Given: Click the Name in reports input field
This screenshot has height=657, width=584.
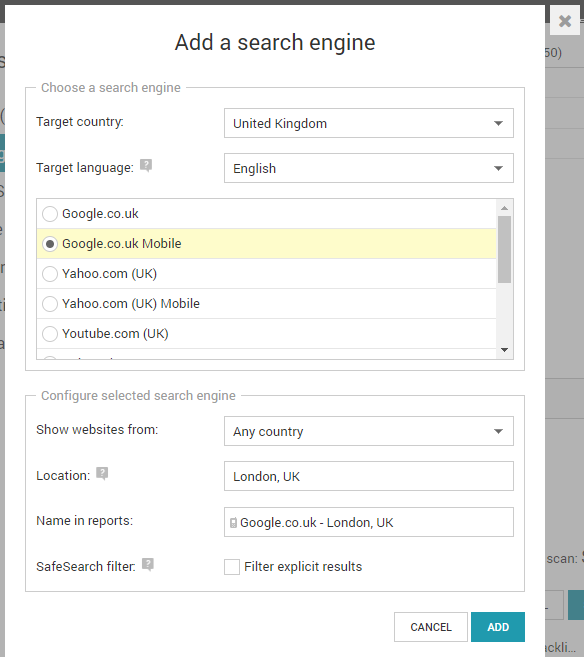Looking at the screenshot, I should point(369,522).
